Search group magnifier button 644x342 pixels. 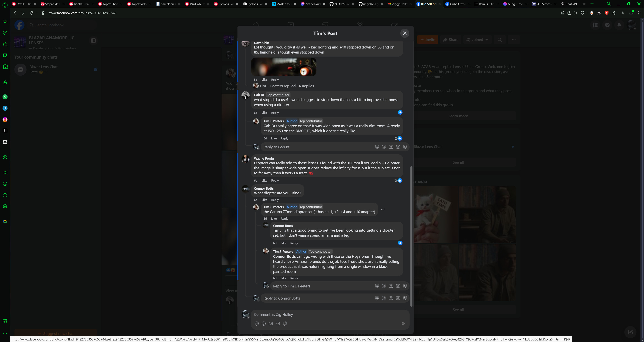499,40
